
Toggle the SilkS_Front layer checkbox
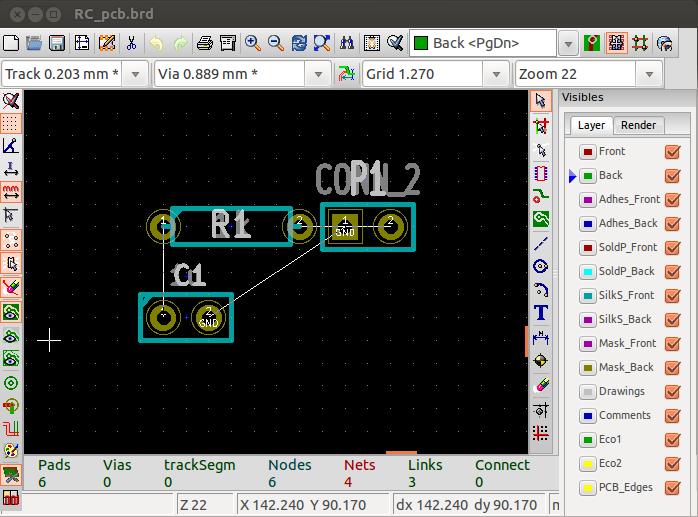tap(672, 296)
